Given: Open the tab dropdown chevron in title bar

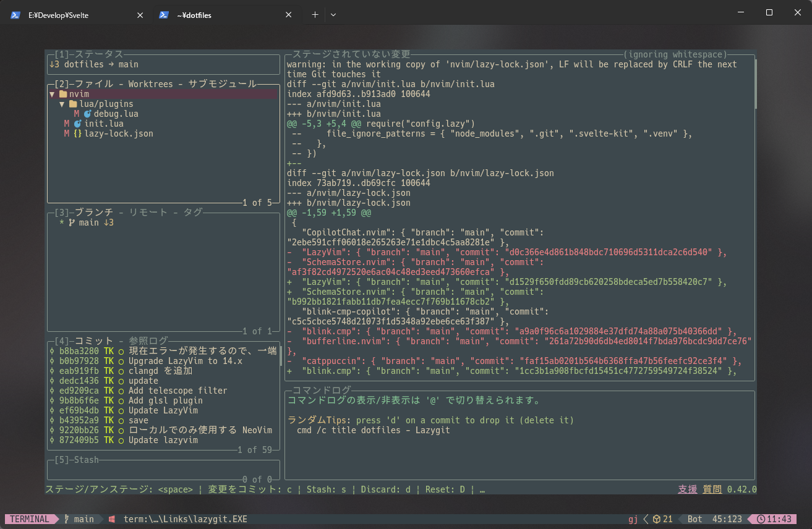Looking at the screenshot, I should tap(333, 15).
